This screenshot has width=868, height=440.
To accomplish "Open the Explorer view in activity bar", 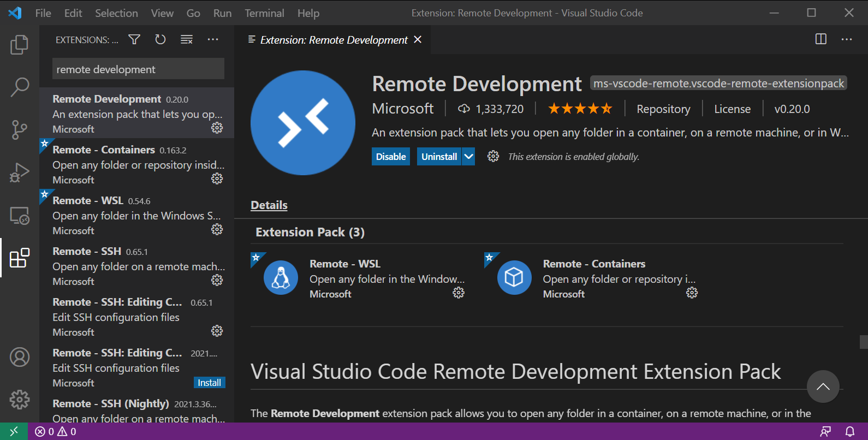I will tap(19, 45).
